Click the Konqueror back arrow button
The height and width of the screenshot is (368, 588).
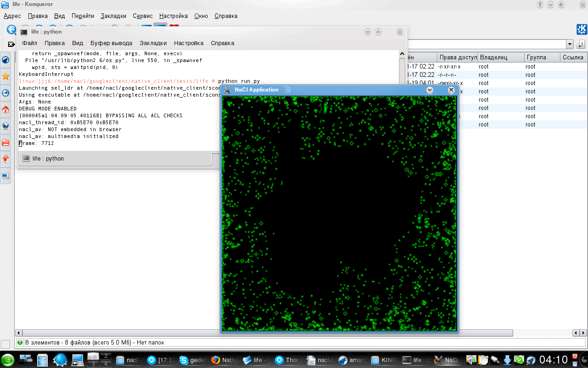pyautogui.click(x=11, y=29)
